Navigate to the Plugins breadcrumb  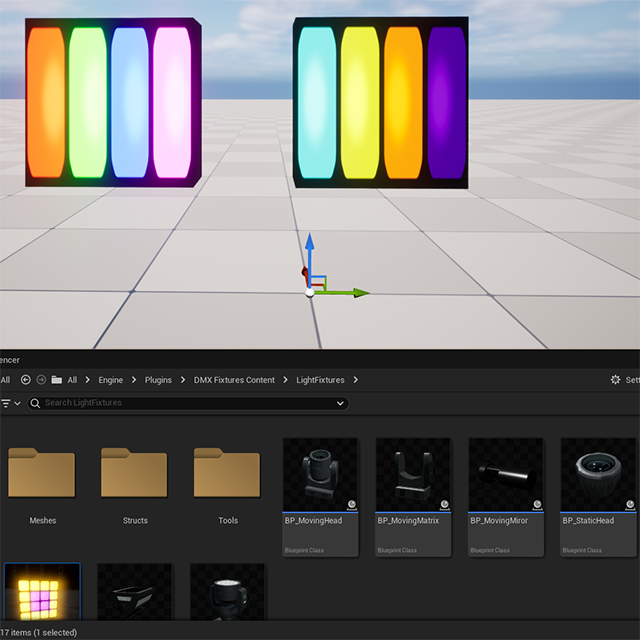click(x=158, y=380)
